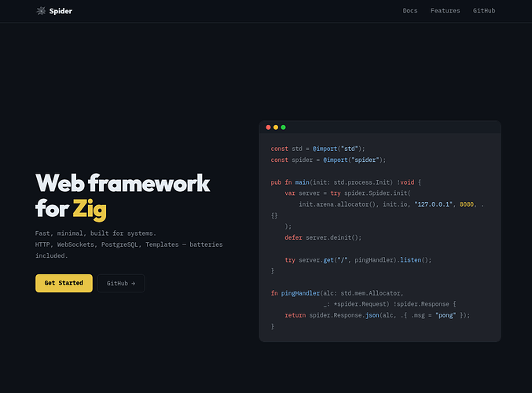Click the Spider logo icon
Screen dimensions: 532x393
coord(41,11)
